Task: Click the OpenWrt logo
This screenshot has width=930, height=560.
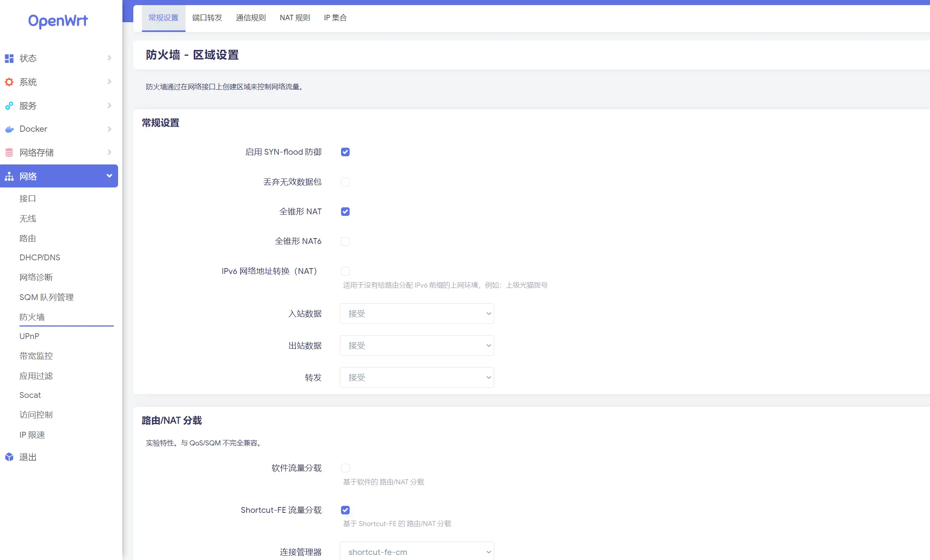Action: pos(58,21)
